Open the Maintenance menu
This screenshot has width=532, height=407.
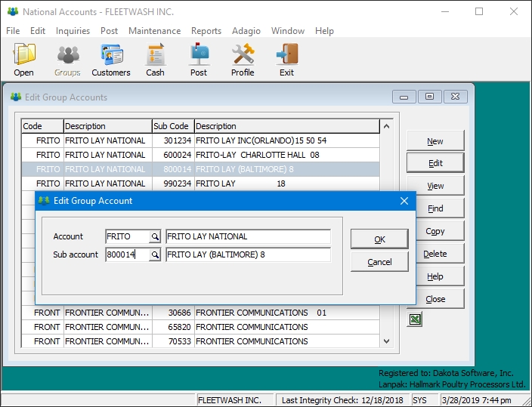pos(154,31)
